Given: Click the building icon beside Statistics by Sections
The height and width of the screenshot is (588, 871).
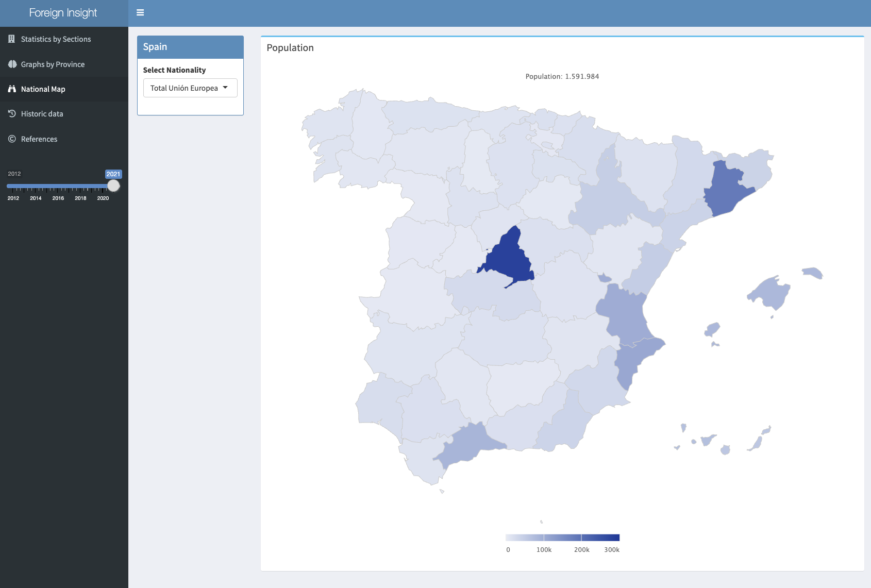Looking at the screenshot, I should point(12,39).
